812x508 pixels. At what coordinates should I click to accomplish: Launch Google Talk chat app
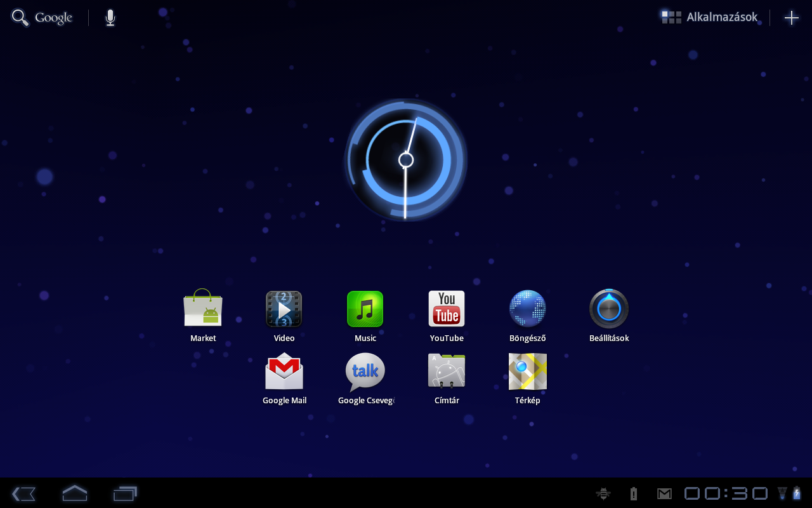[365, 378]
